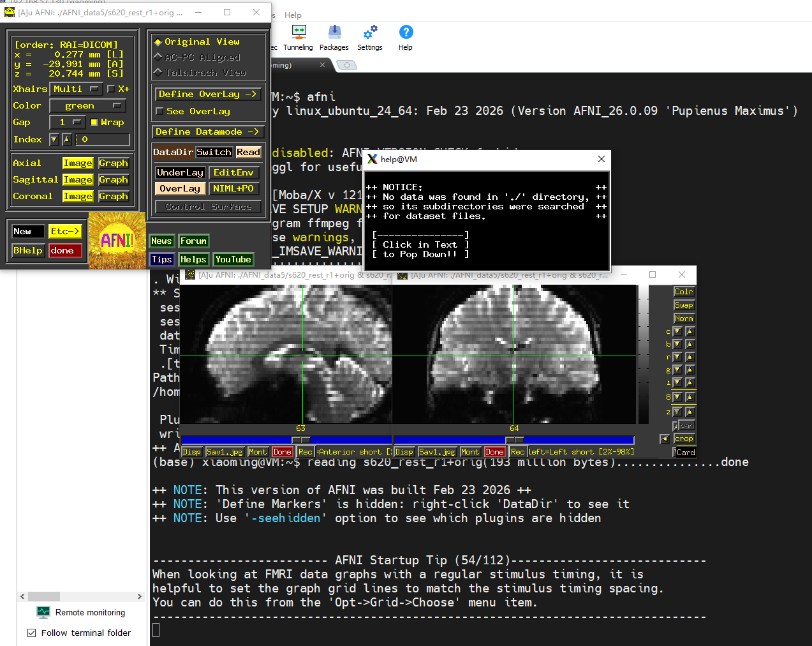Click the 8 down arrow in image controls
Viewport: 812px width, 646px height.
(677, 397)
